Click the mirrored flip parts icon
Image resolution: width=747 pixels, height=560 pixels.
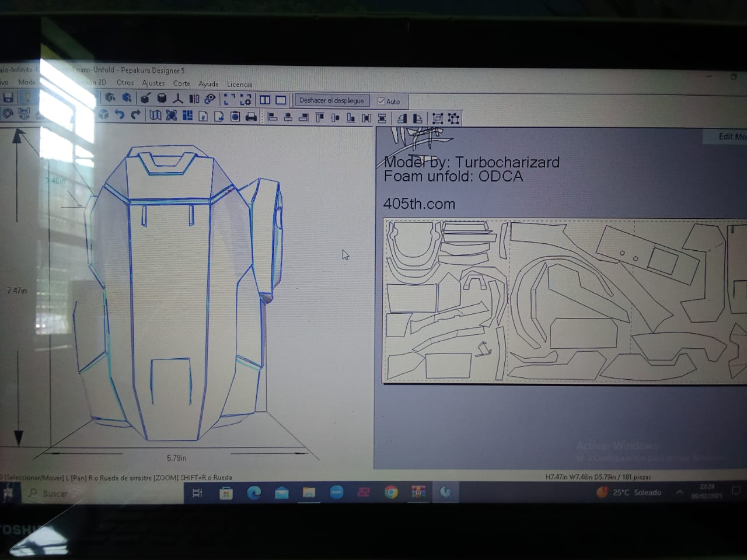(194, 99)
